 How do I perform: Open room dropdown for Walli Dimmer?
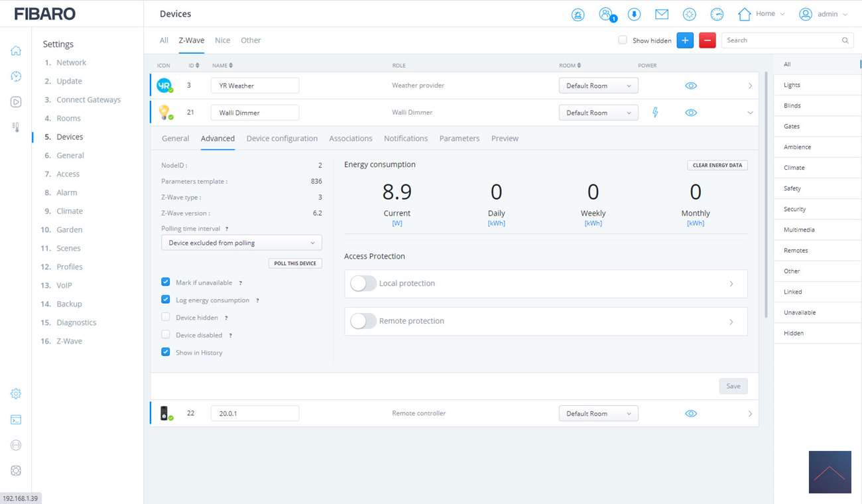tap(597, 113)
